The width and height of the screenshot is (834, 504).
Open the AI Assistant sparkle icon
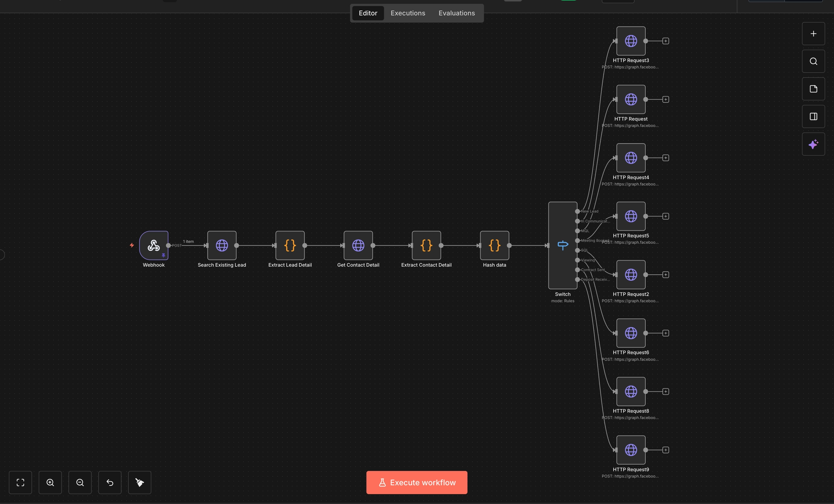813,144
